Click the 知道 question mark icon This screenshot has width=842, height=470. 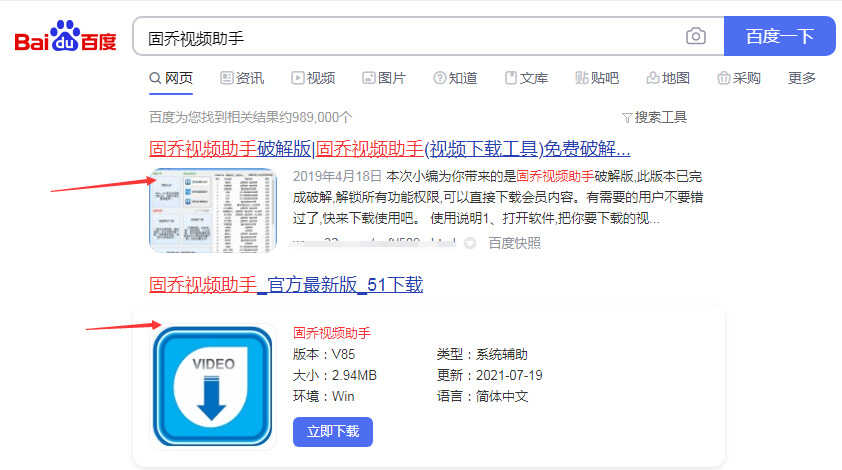point(439,78)
